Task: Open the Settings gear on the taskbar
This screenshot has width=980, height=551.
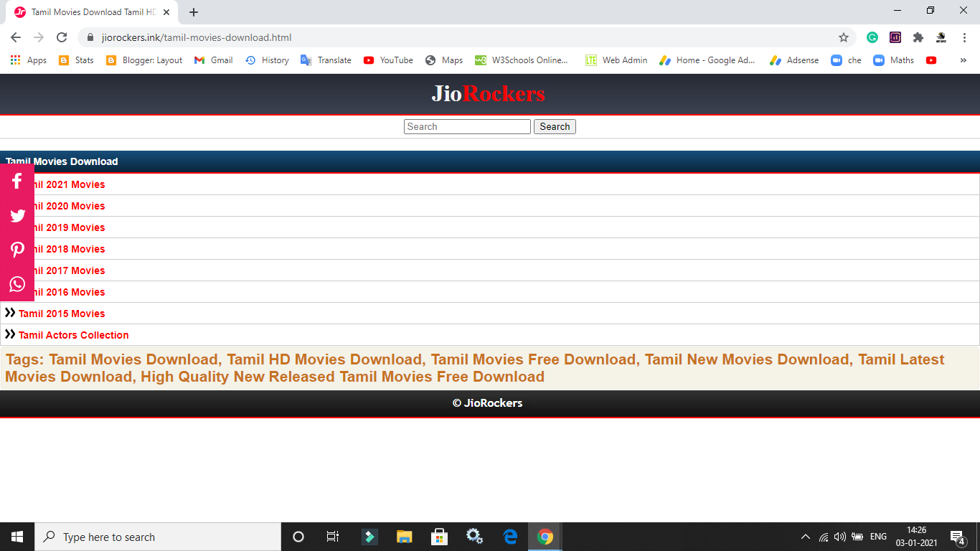Action: 474,537
